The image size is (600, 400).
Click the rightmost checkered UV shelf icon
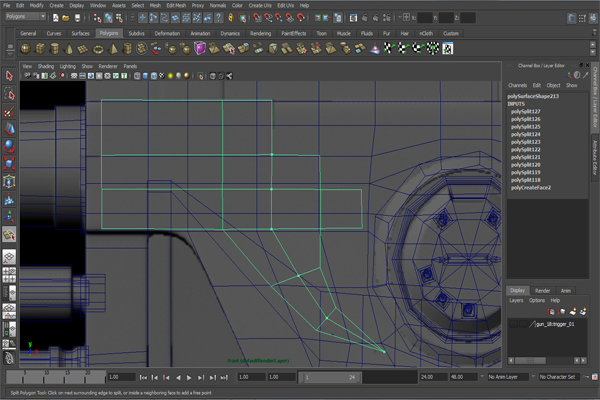point(448,49)
